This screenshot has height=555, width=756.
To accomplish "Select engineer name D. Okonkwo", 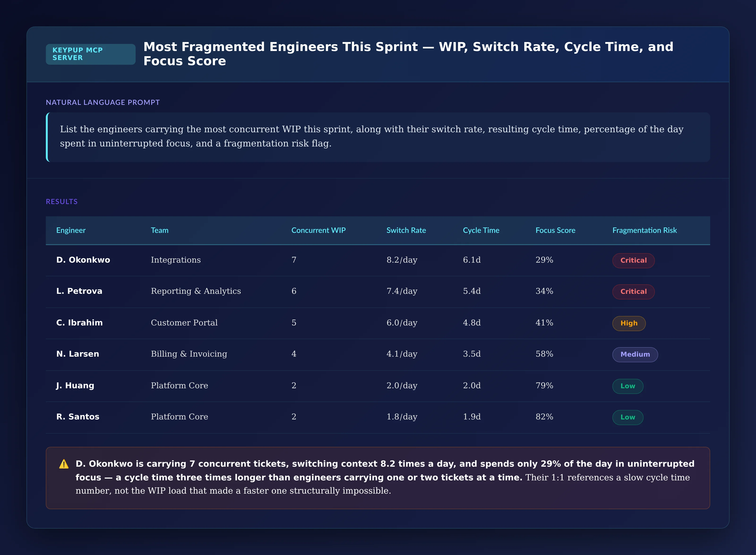I will pyautogui.click(x=83, y=260).
